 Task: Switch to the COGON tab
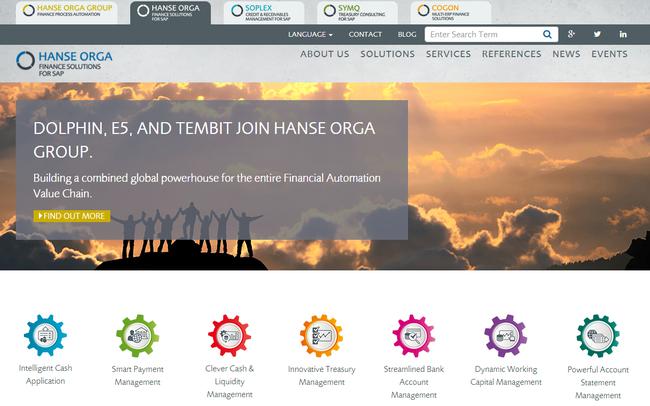pos(451,12)
